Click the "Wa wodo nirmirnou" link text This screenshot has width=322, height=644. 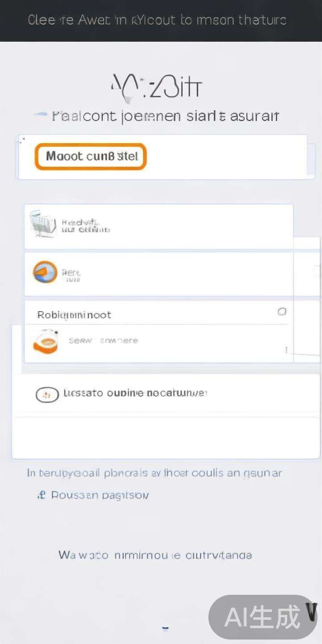tap(155, 555)
